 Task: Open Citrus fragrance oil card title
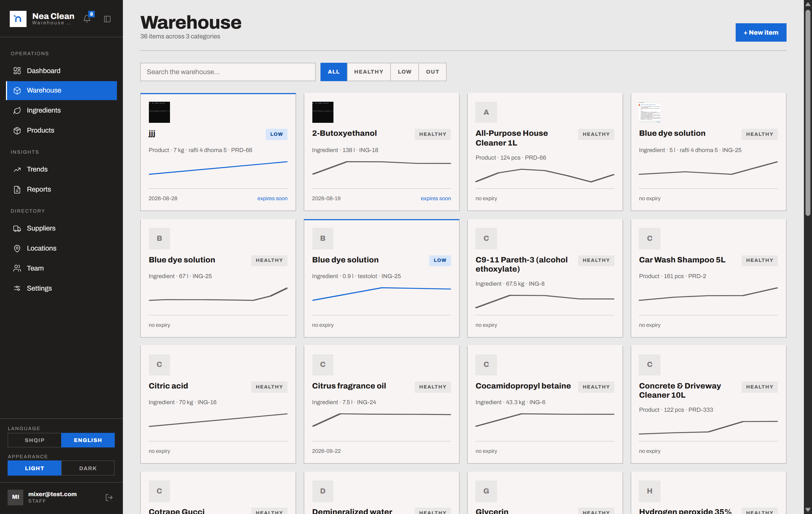click(x=349, y=386)
